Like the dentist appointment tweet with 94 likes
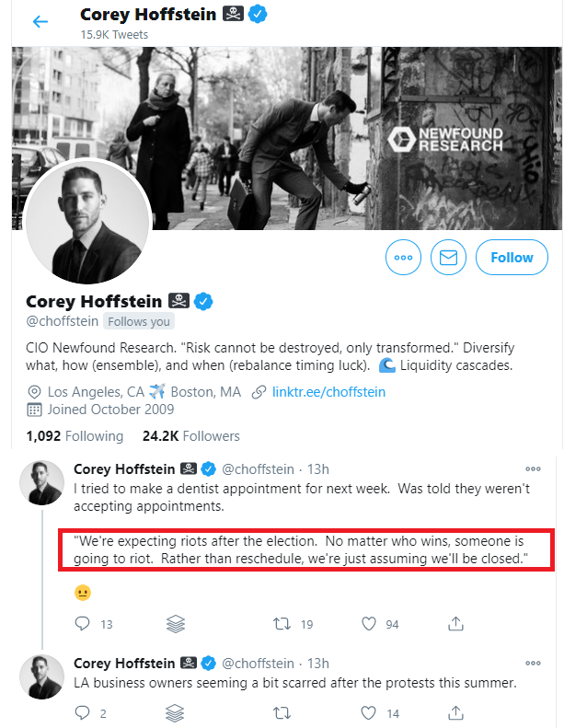The width and height of the screenshot is (587, 728). point(369,623)
